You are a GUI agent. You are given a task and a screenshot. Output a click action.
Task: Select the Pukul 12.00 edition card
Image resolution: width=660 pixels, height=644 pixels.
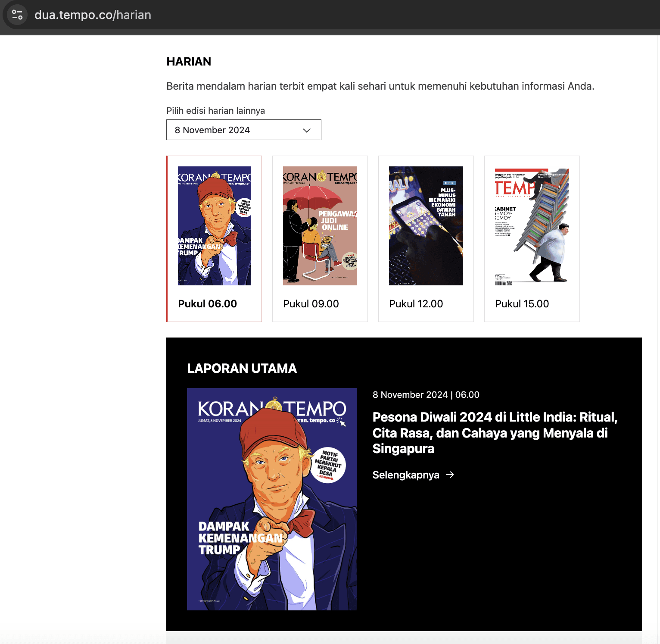pyautogui.click(x=426, y=239)
